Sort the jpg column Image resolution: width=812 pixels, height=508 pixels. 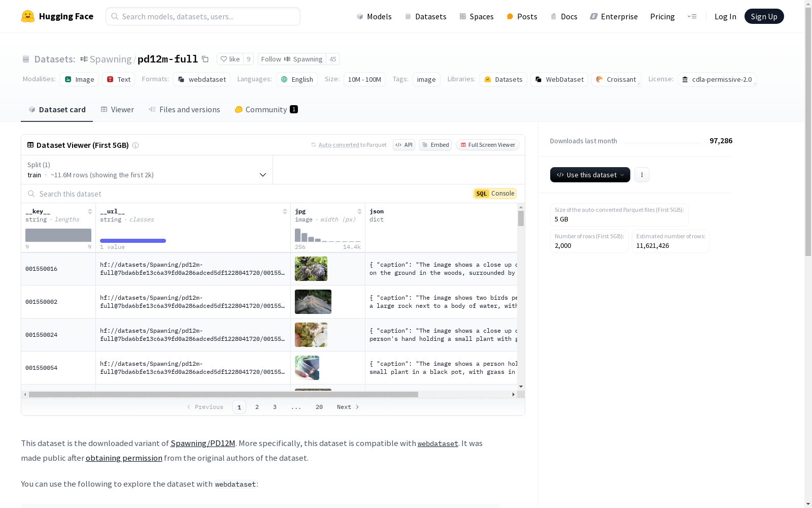click(x=359, y=211)
